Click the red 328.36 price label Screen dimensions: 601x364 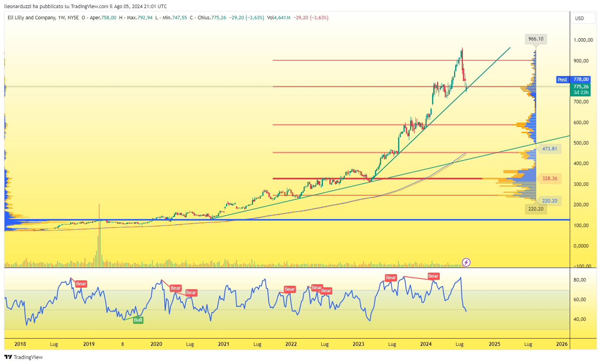click(x=550, y=178)
